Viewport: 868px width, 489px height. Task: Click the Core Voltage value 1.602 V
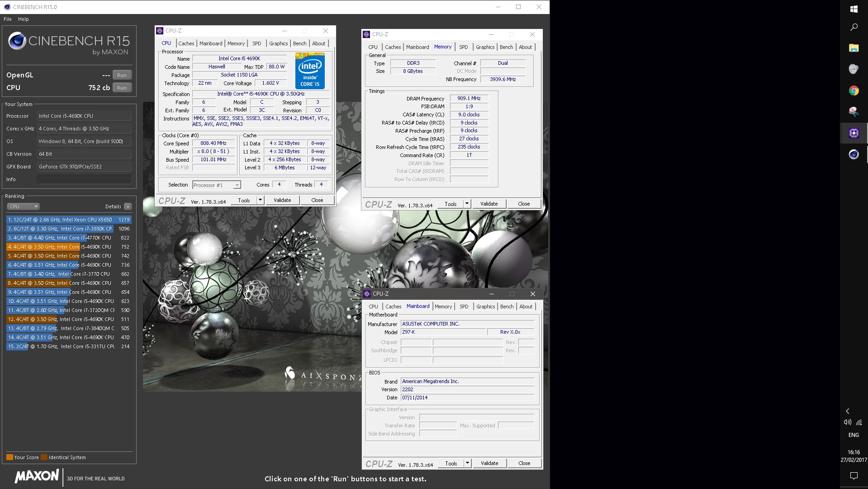click(x=271, y=83)
